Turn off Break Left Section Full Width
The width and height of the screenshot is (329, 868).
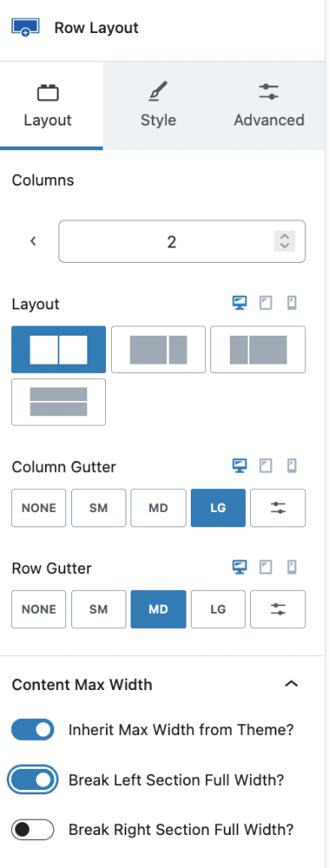33,780
